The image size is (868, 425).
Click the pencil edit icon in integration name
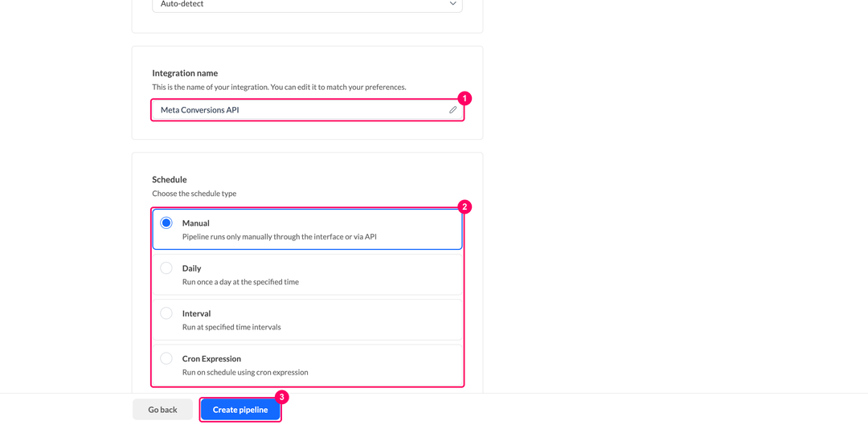coord(452,109)
